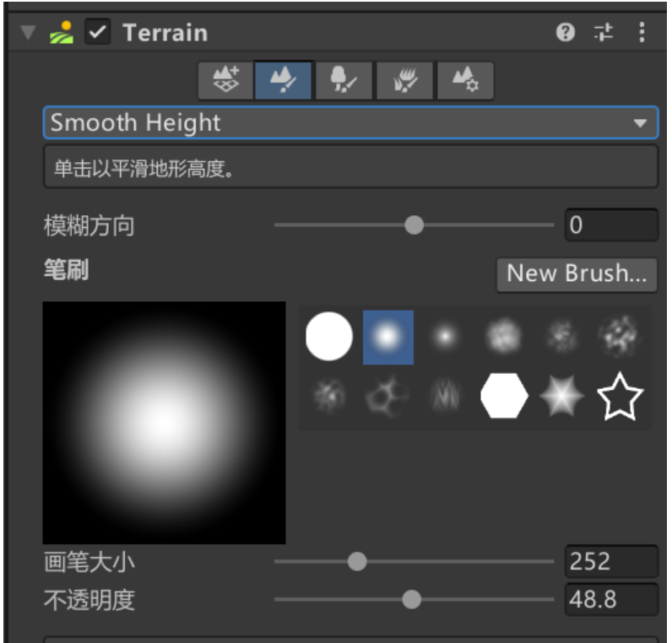
Task: Open Terrain component help reference
Action: coord(566,32)
